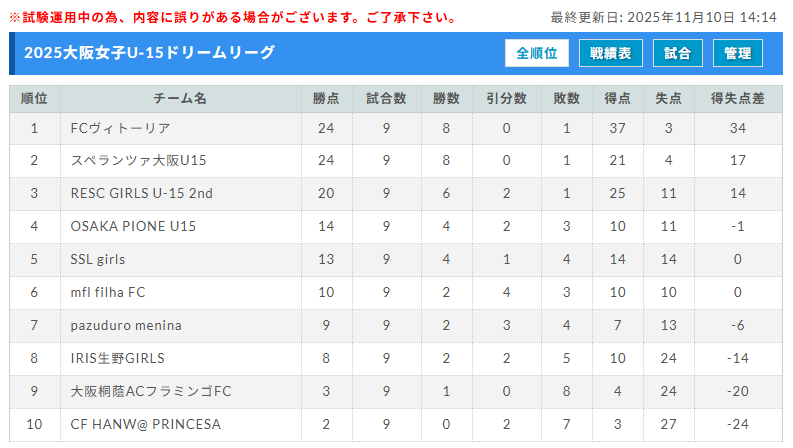Select the FCヴィトーリア team row
Screen dimensions: 793x448
point(121,128)
